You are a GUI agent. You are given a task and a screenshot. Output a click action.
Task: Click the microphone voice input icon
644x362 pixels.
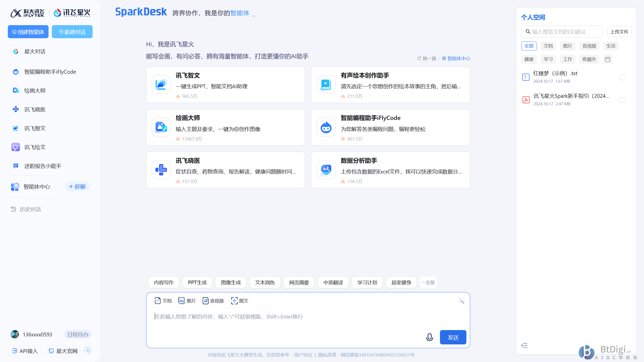429,337
